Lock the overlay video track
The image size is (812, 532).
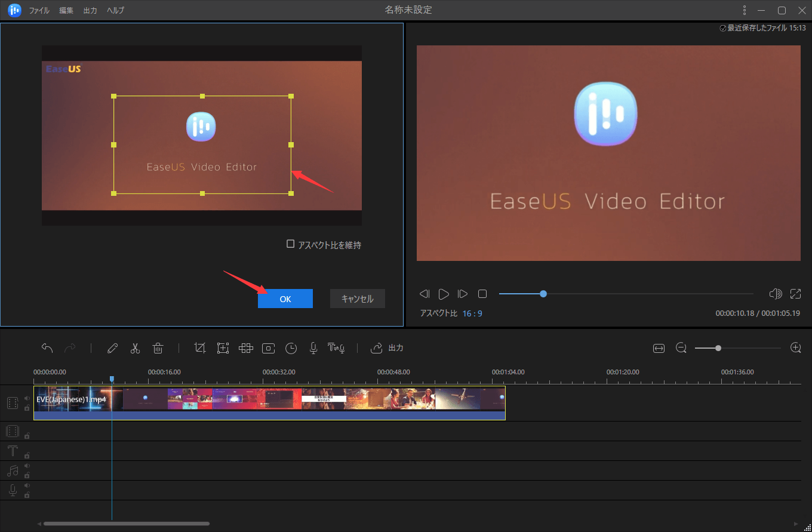click(x=27, y=436)
